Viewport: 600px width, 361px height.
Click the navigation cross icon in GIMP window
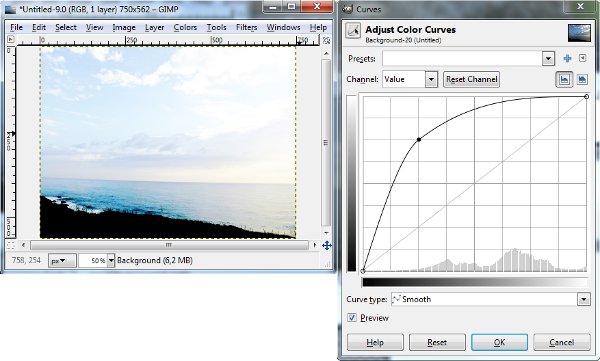click(327, 245)
